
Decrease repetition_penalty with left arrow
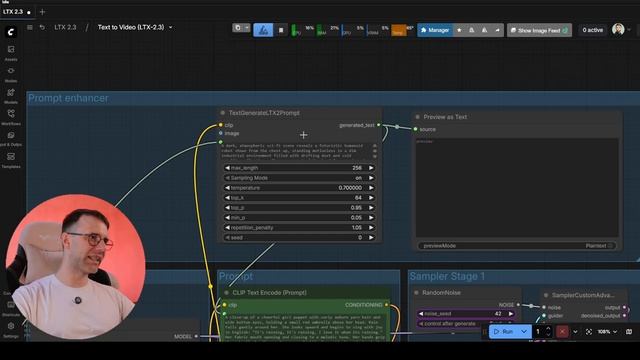(x=227, y=227)
